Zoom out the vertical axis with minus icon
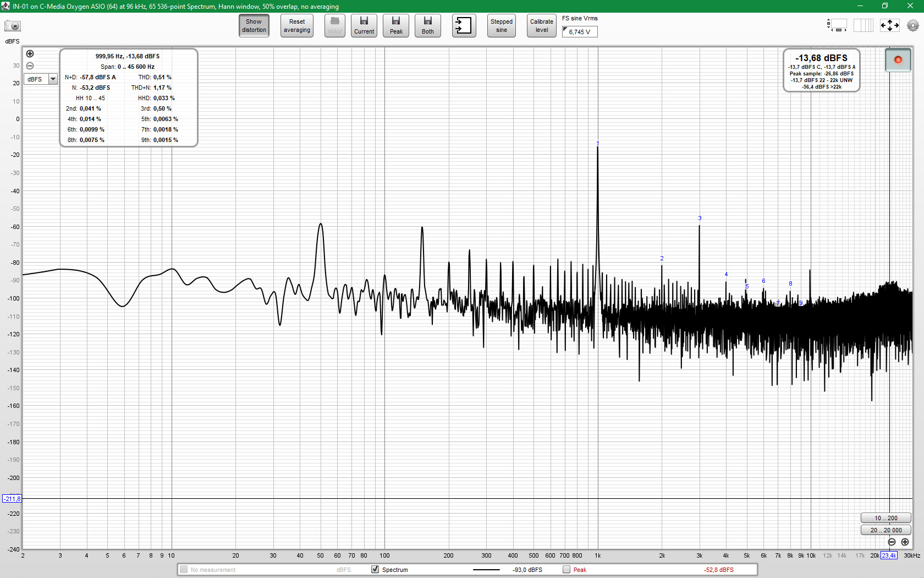 click(x=30, y=66)
